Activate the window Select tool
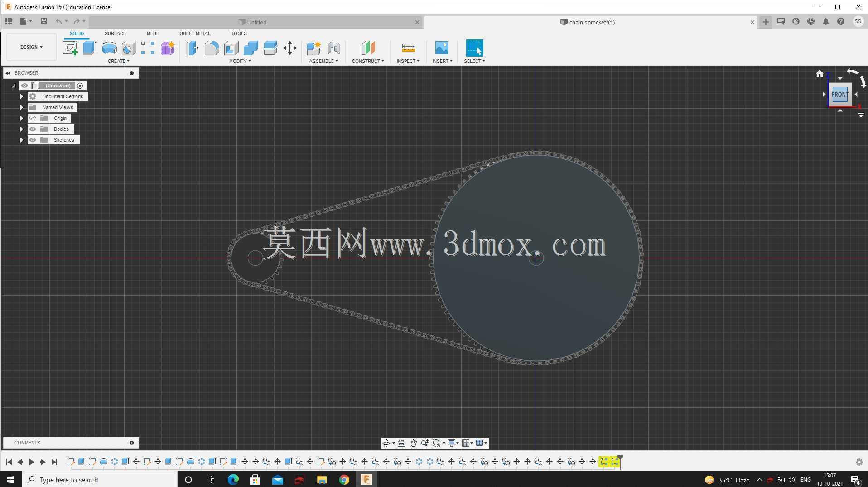 pyautogui.click(x=474, y=48)
